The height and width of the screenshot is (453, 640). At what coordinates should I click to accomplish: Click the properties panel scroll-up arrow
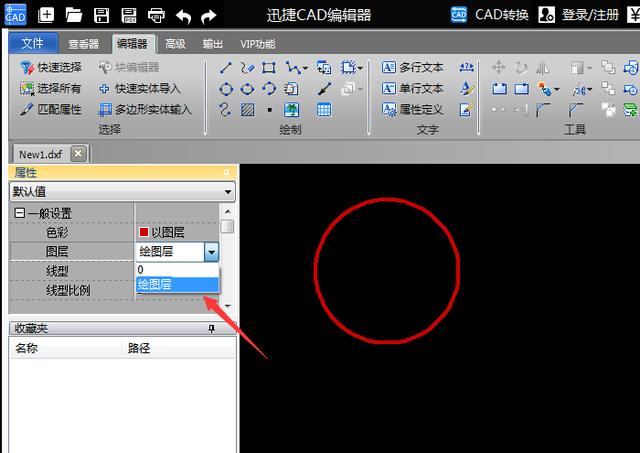point(228,211)
